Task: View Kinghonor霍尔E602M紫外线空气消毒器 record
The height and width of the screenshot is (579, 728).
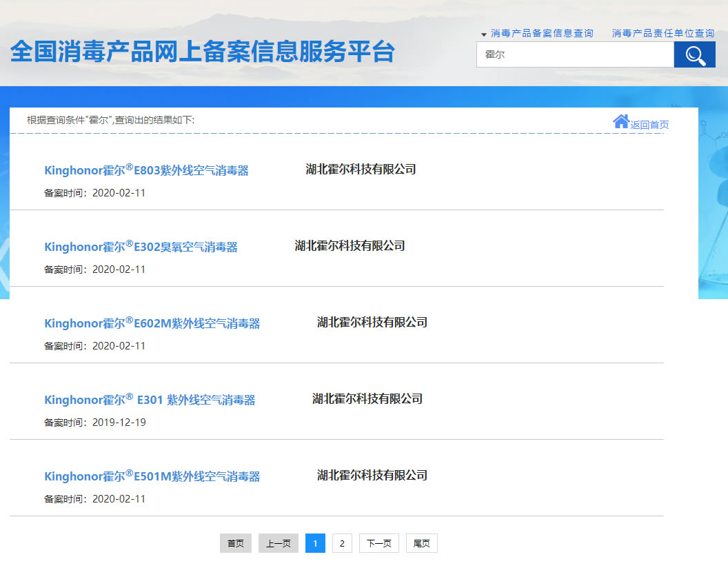Action: click(153, 323)
